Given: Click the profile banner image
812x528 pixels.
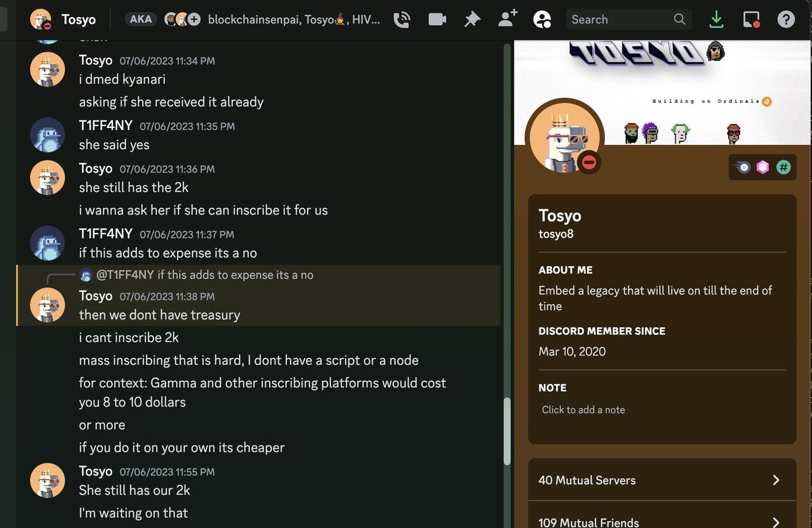Looking at the screenshot, I should point(662,92).
